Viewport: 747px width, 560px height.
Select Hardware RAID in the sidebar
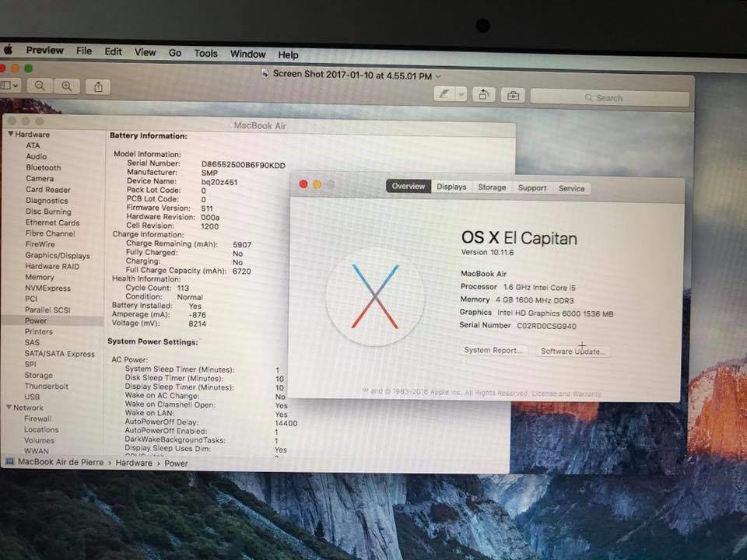pos(52,266)
